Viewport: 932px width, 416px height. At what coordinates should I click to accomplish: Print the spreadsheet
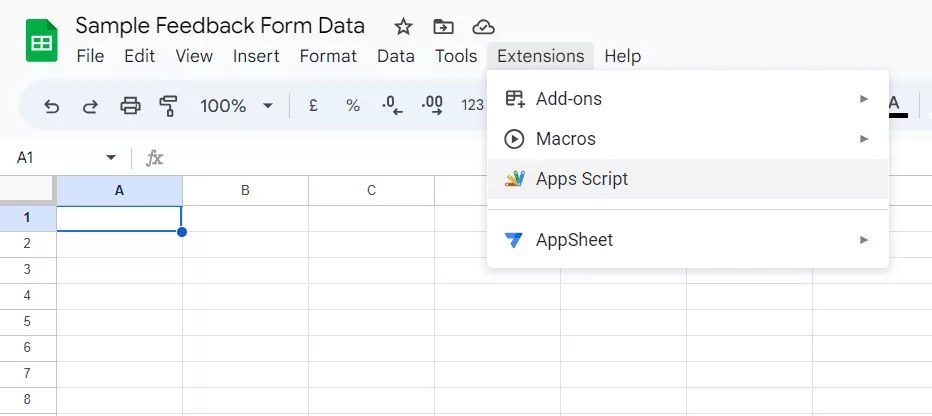point(130,106)
